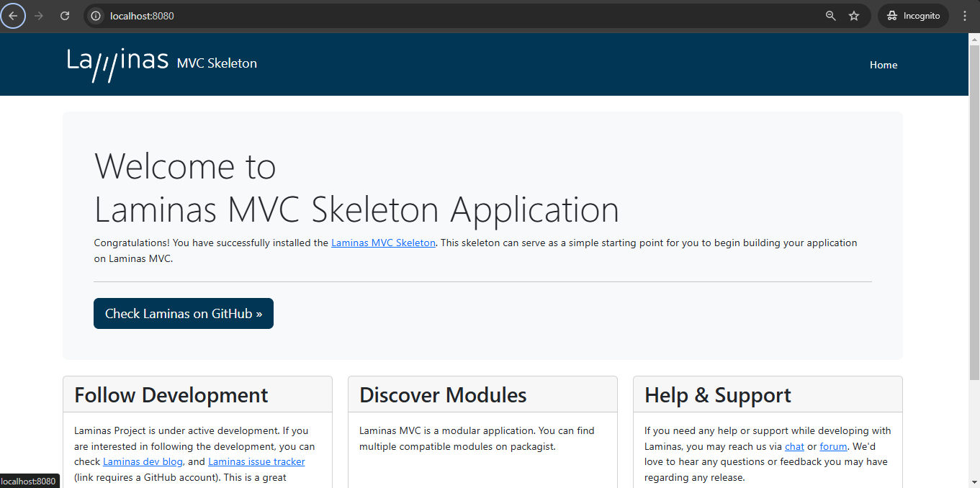Image resolution: width=980 pixels, height=488 pixels.
Task: Click the Welcome to Laminas heading text
Action: coord(356,189)
